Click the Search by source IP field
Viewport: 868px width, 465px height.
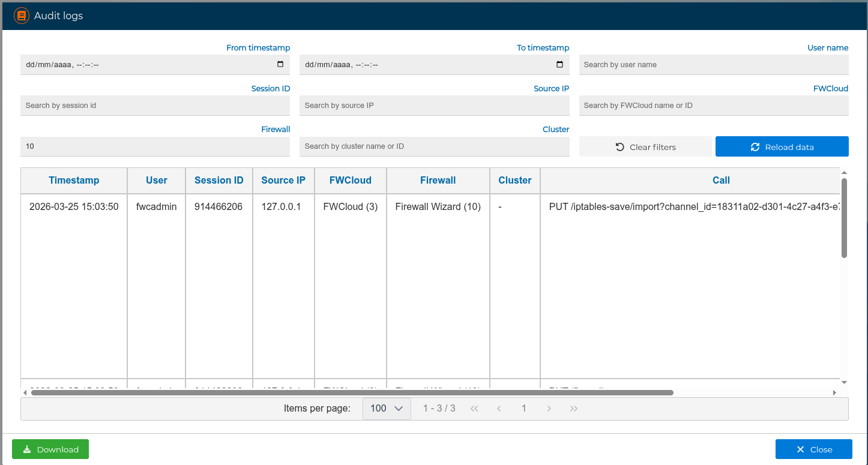(x=434, y=106)
